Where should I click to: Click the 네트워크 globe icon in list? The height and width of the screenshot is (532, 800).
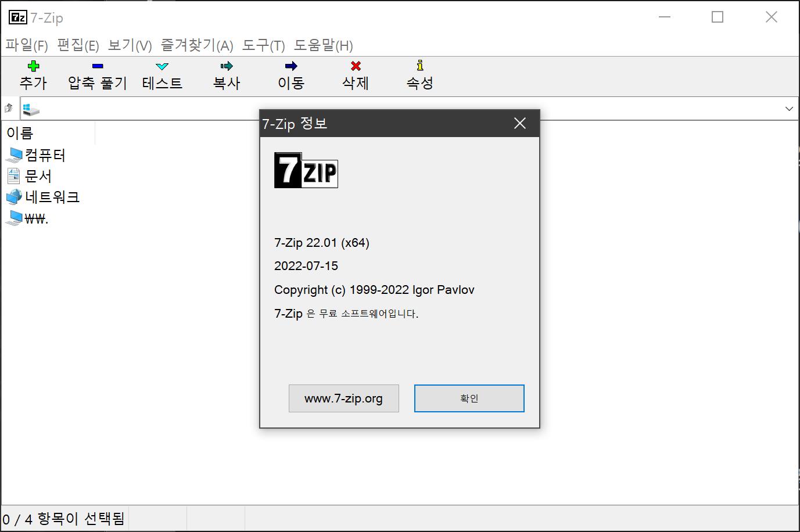click(x=15, y=197)
